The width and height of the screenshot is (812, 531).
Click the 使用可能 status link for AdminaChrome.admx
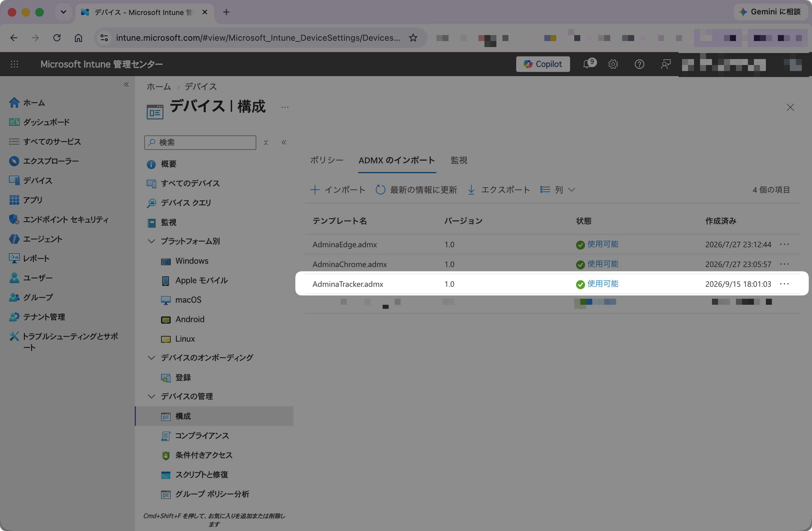603,264
